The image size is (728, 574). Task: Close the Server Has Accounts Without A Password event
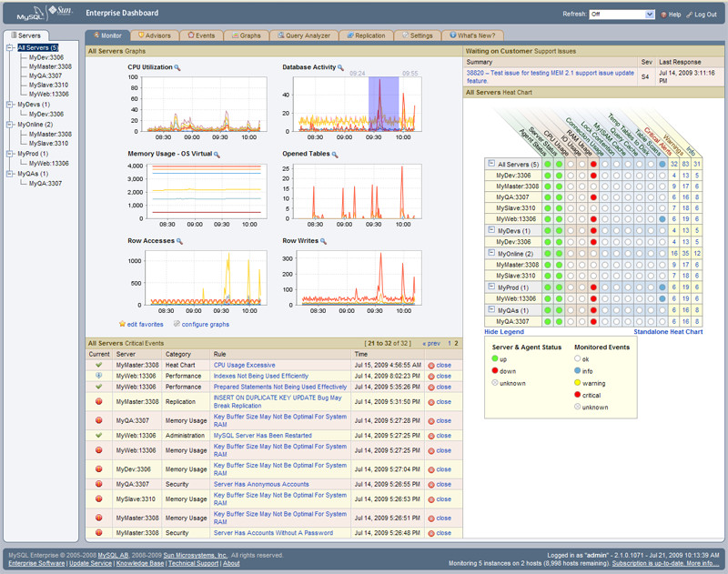point(440,533)
